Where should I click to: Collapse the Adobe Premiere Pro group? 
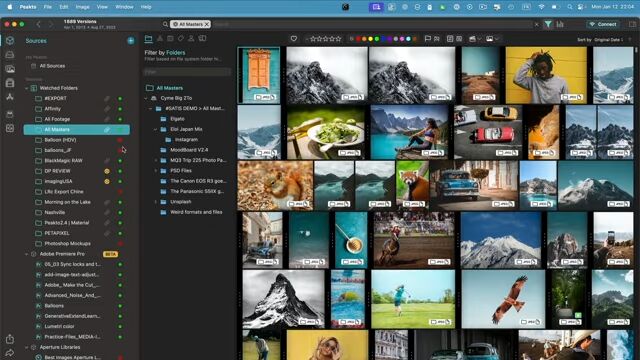(27, 254)
